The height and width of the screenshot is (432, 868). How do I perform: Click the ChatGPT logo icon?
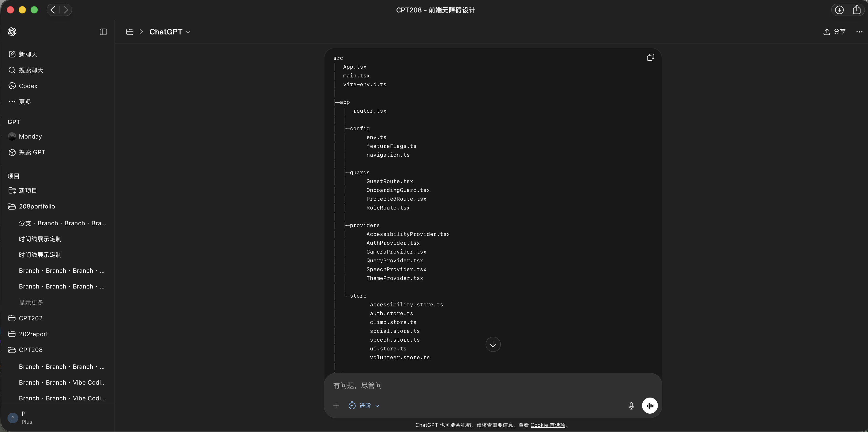(12, 32)
